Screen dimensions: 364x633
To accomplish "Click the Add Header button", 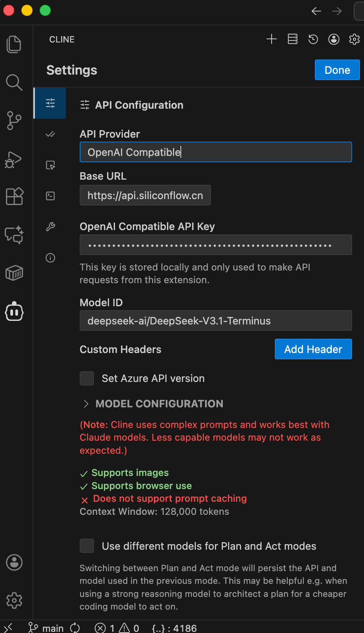I will click(313, 349).
